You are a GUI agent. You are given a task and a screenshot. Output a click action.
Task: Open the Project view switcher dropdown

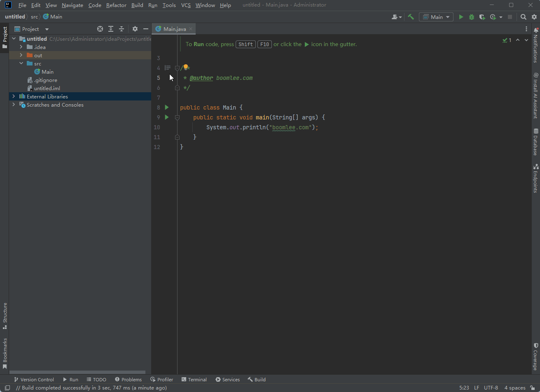click(x=46, y=29)
